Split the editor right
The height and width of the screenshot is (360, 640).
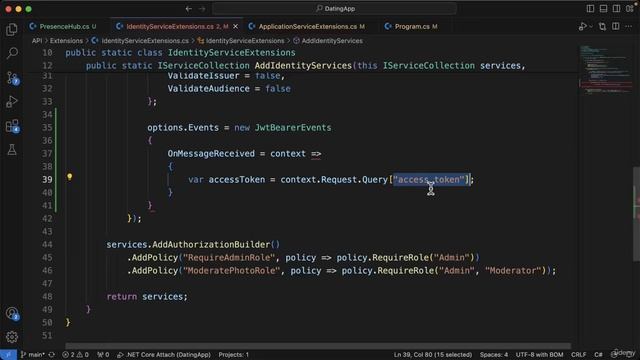[x=616, y=27]
